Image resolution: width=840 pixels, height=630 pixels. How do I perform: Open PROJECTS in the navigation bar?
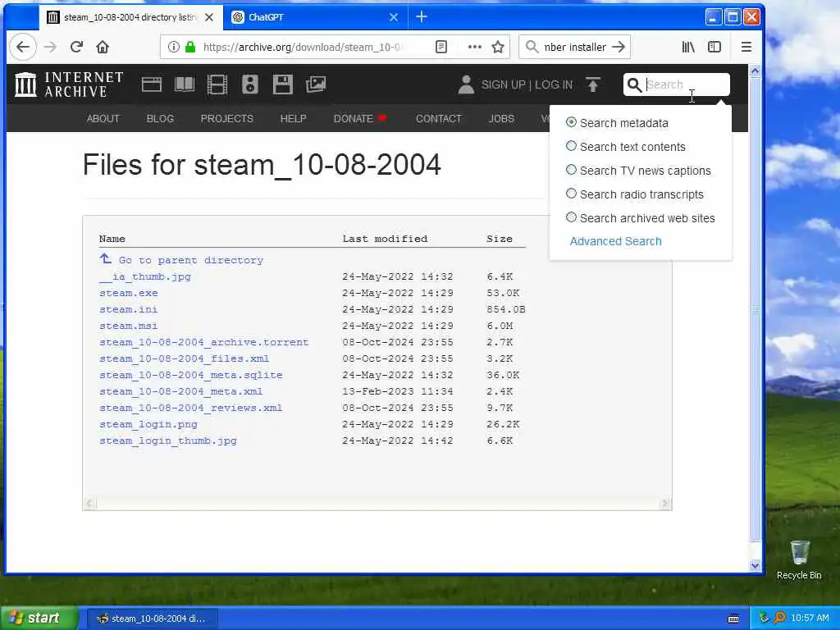(226, 118)
